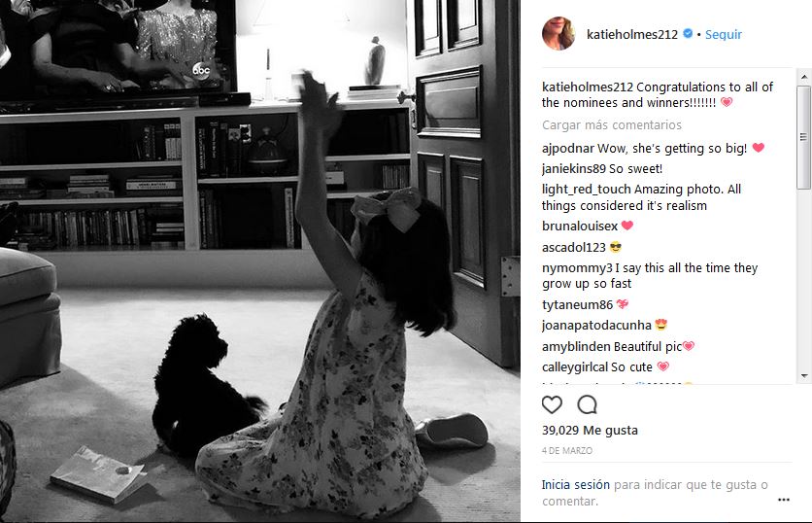Open the katieholmes212 username in header

pos(631,35)
